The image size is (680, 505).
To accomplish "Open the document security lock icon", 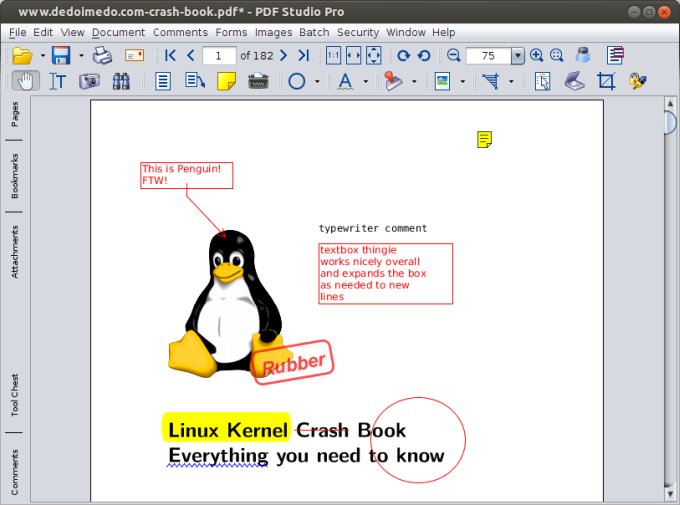I will (x=638, y=81).
